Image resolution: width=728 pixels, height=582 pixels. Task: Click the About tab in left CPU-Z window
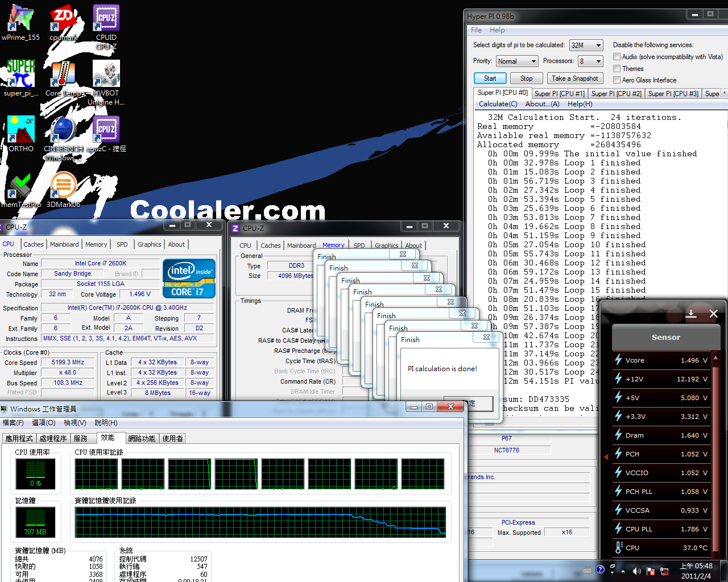(x=176, y=244)
